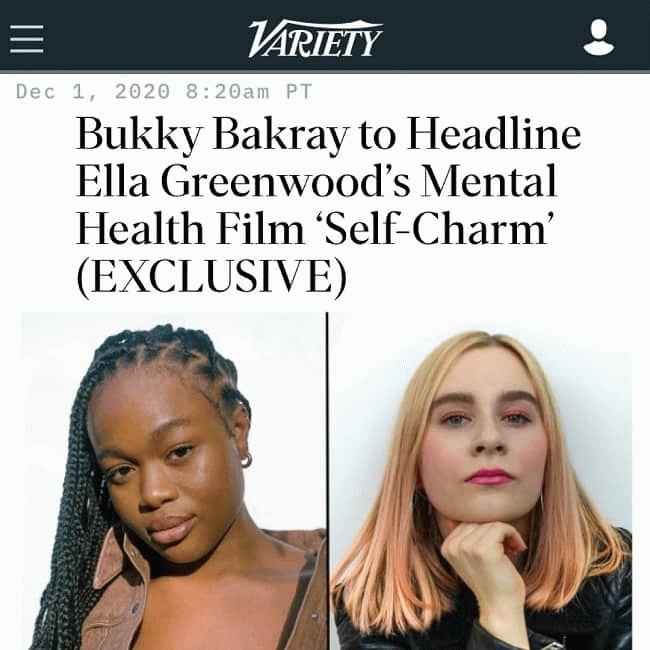Click the word 'to' in the headline
This screenshot has width=650, height=650.
(378, 136)
